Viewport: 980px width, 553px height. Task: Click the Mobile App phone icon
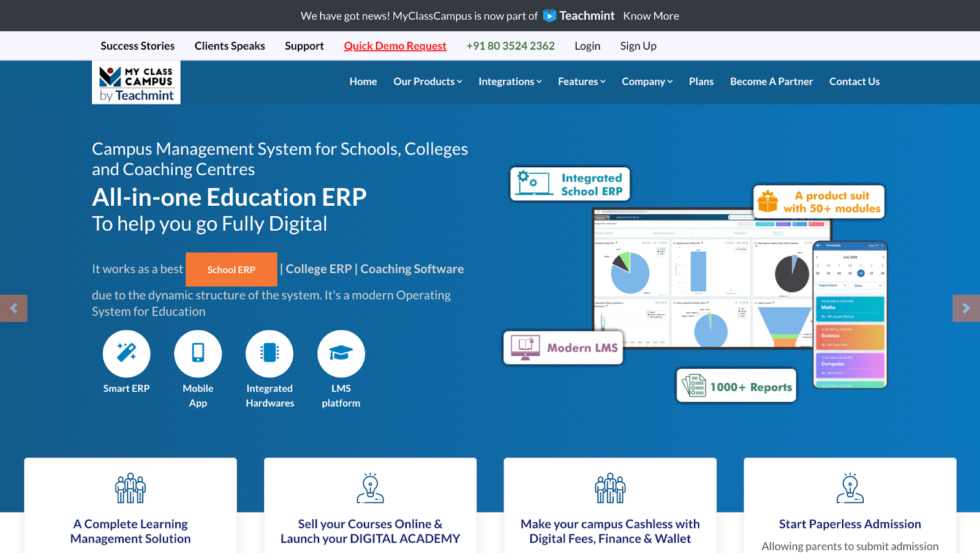198,353
